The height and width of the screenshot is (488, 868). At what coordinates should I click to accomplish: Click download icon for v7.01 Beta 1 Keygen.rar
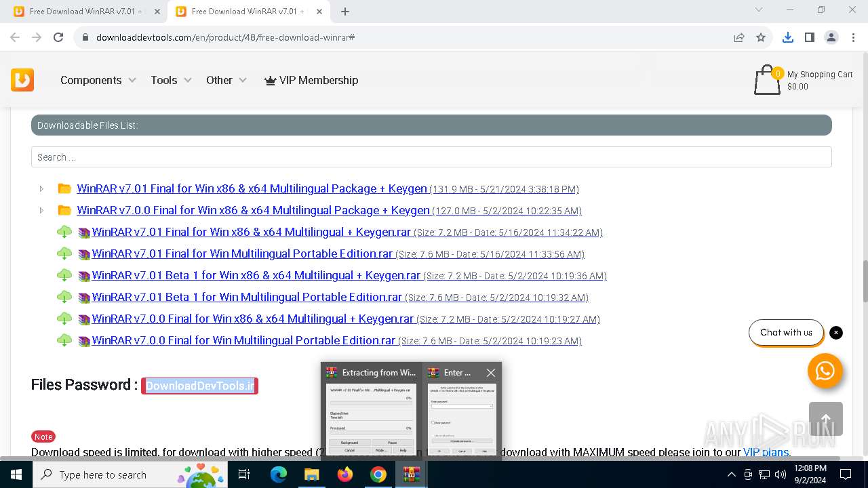point(64,276)
